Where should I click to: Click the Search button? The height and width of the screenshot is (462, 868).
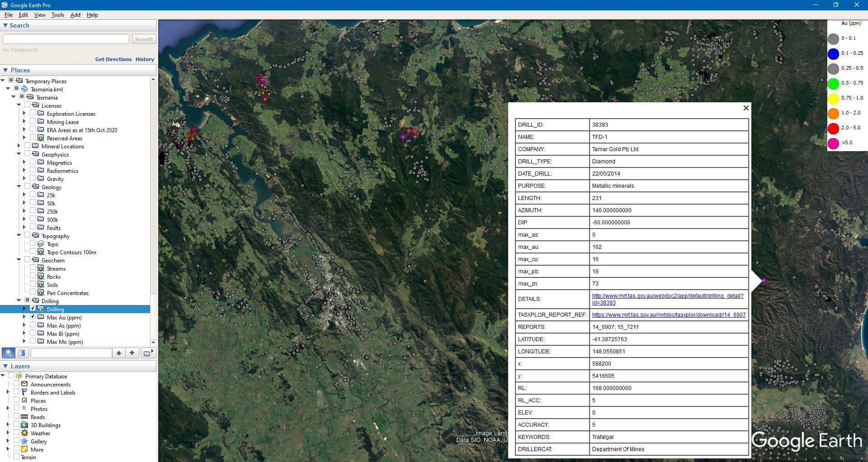click(144, 39)
